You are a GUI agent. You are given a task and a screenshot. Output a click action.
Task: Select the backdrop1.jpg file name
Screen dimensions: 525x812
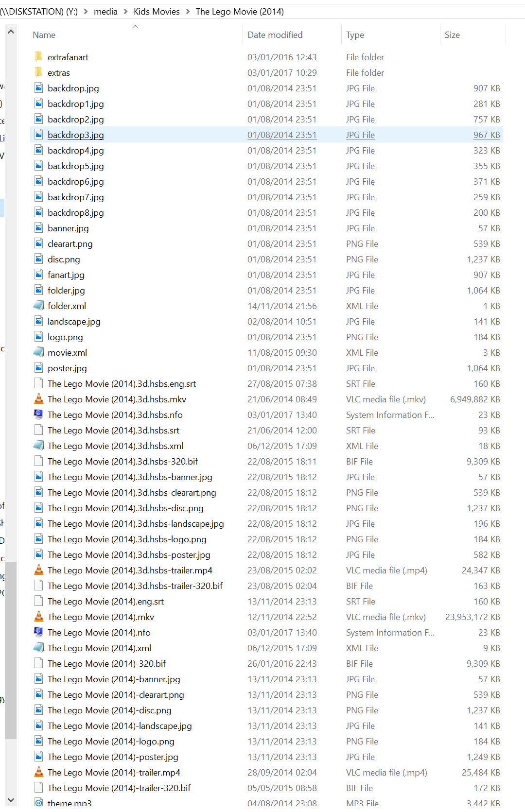point(76,104)
